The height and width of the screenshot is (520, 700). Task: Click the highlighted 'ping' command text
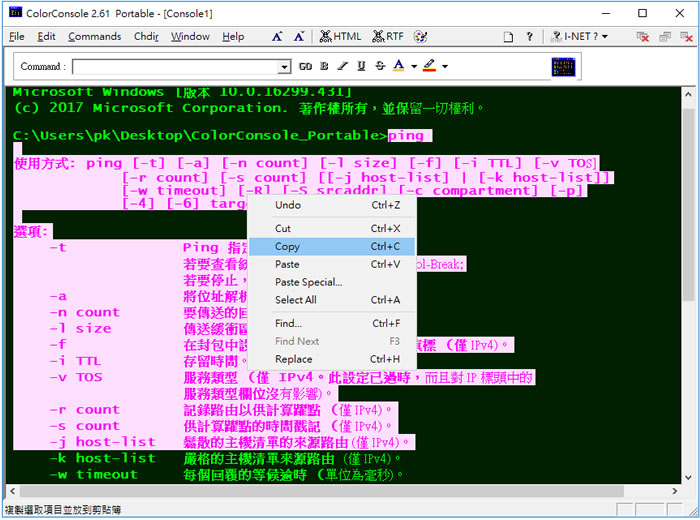pos(405,135)
